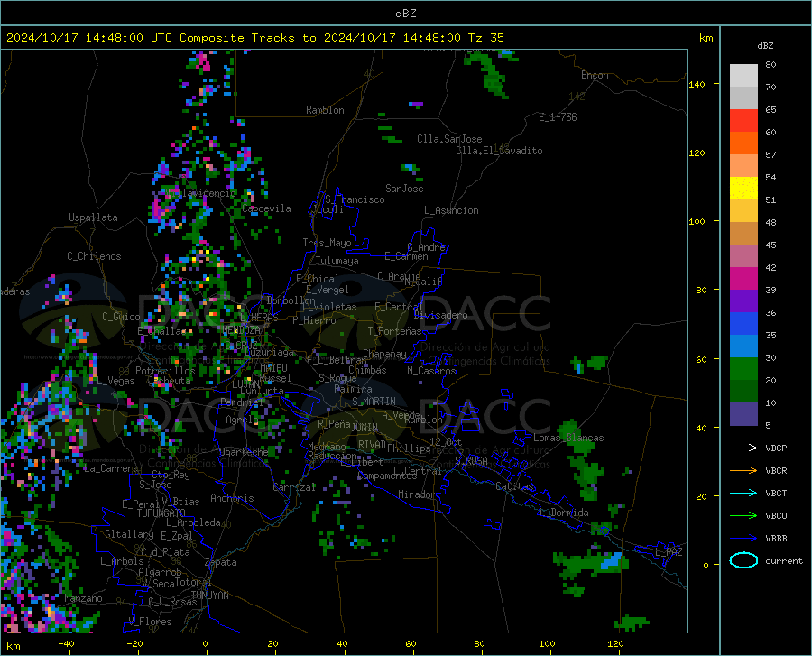Click the Chapanay map label
Image resolution: width=812 pixels, height=656 pixels.
point(384,354)
